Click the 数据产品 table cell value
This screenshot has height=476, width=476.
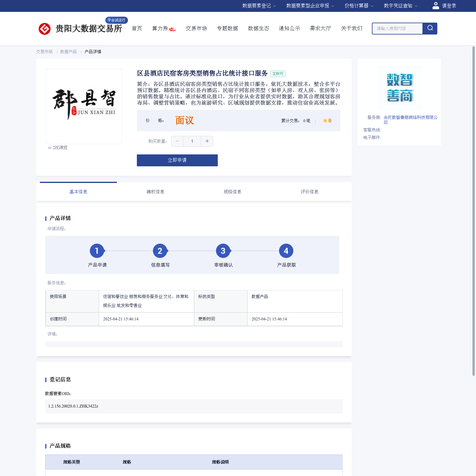pyautogui.click(x=260, y=297)
